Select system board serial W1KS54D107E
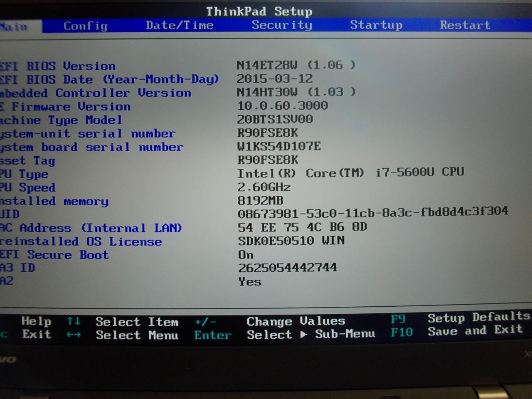Screen dimensions: 532x399 (279, 146)
